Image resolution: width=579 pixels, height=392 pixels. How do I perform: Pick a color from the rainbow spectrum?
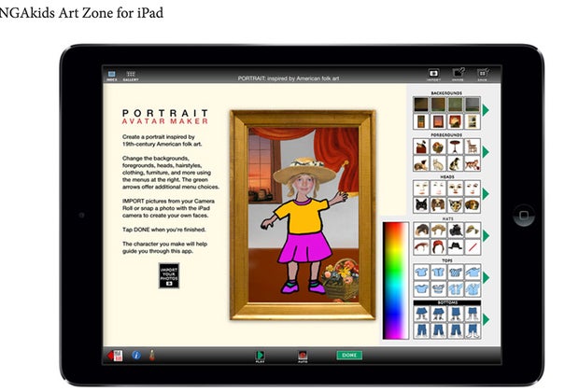pos(393,280)
